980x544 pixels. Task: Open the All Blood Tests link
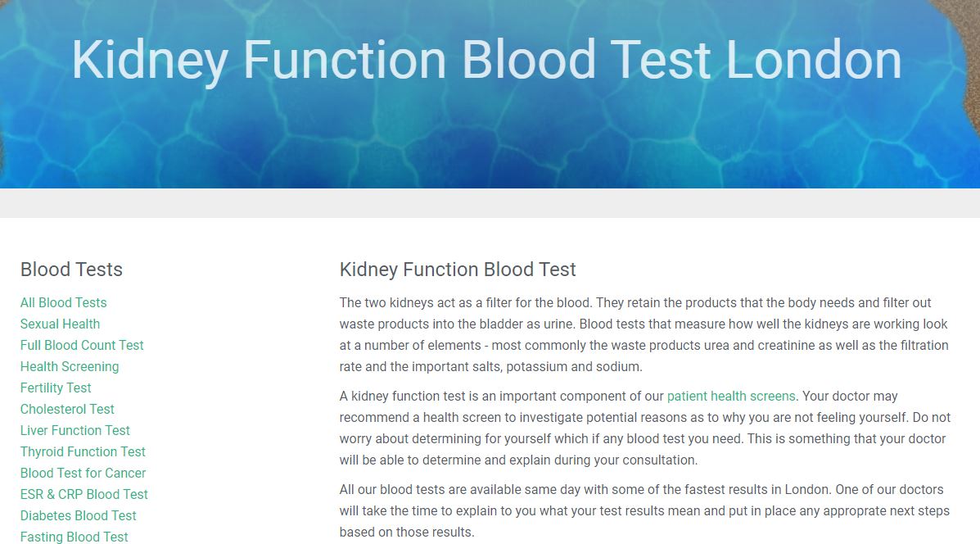coord(63,302)
